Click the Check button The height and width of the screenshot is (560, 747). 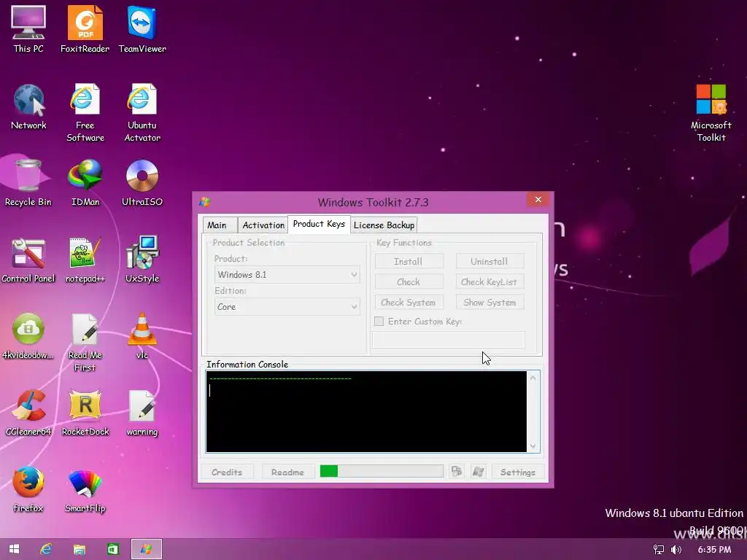pyautogui.click(x=409, y=282)
